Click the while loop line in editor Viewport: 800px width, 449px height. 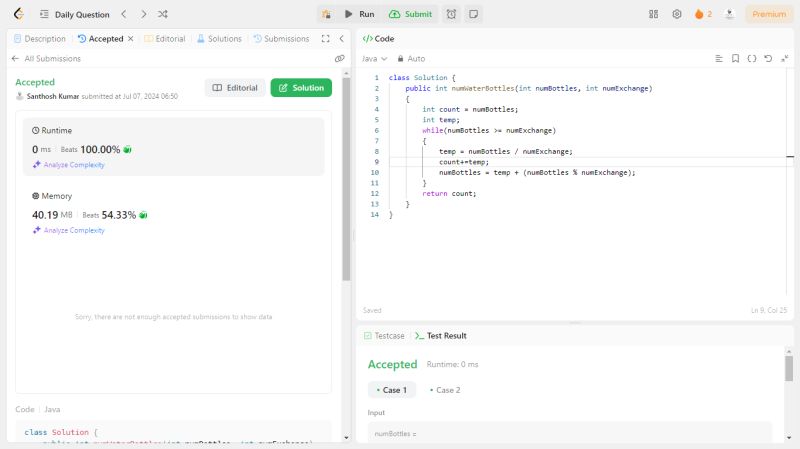coord(489,131)
